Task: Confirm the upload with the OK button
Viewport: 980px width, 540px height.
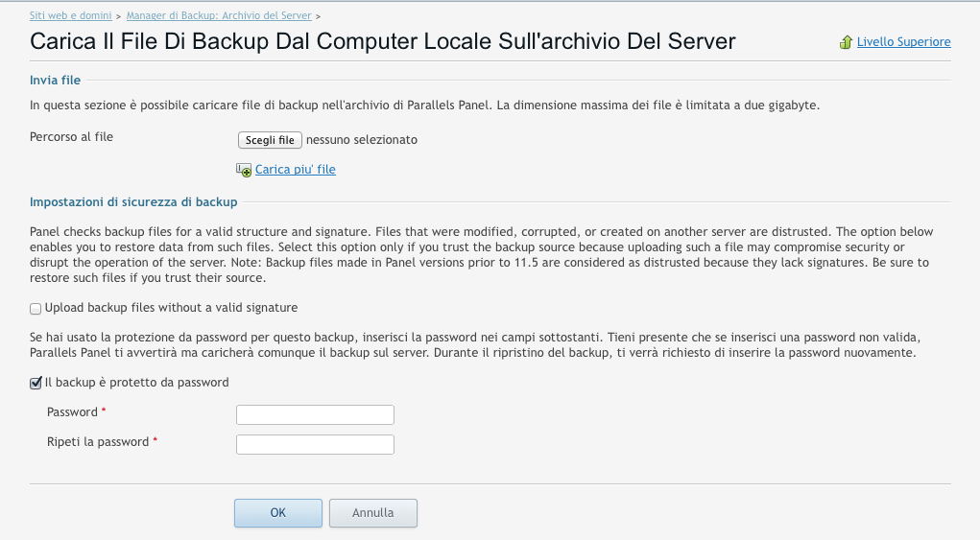Action: pos(278,513)
